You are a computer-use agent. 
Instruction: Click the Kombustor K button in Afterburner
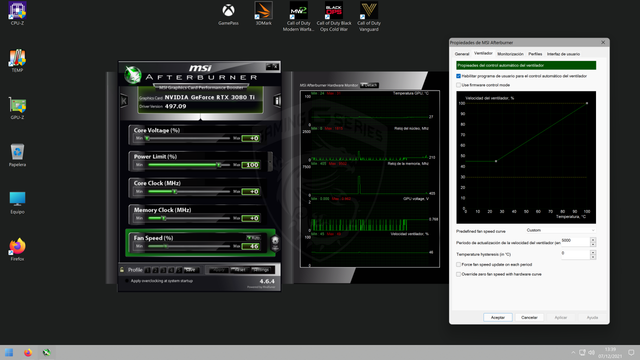(124, 100)
